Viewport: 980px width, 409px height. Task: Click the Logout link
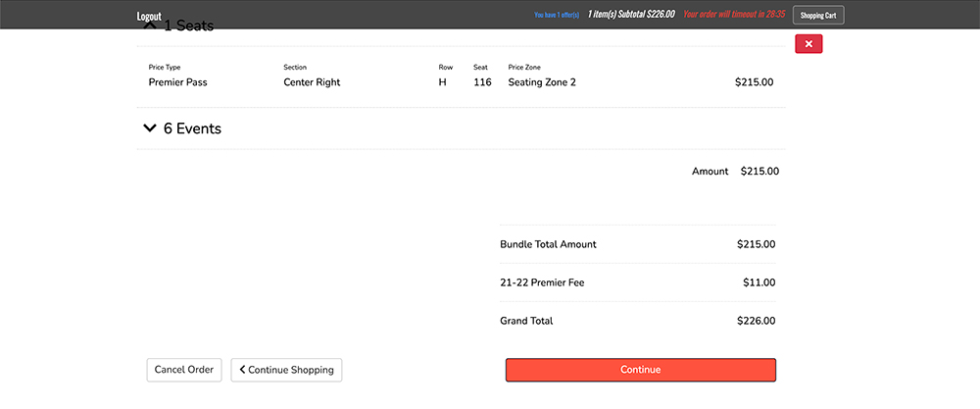(x=149, y=16)
